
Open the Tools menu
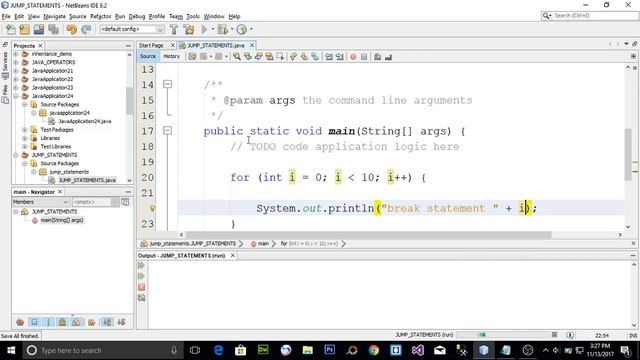pos(193,16)
